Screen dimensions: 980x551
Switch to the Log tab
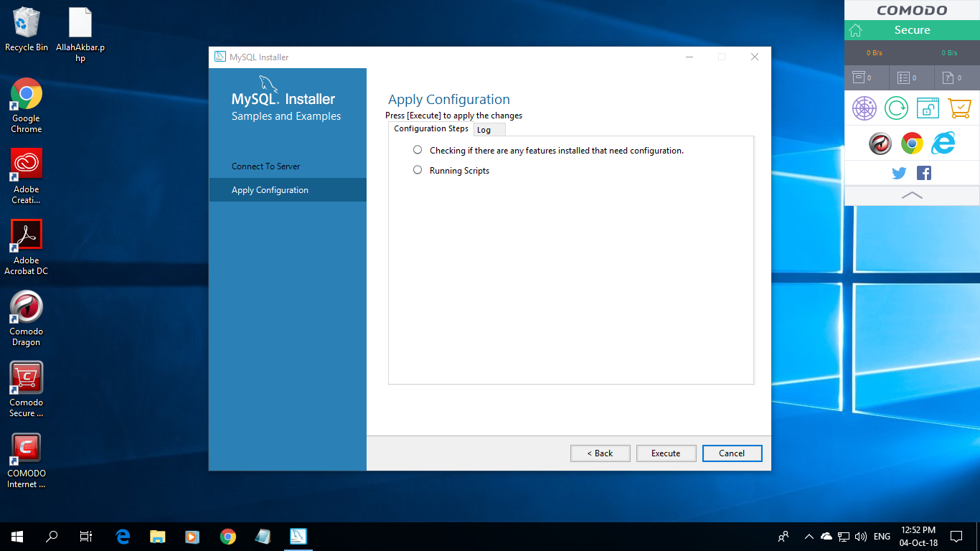pos(489,129)
